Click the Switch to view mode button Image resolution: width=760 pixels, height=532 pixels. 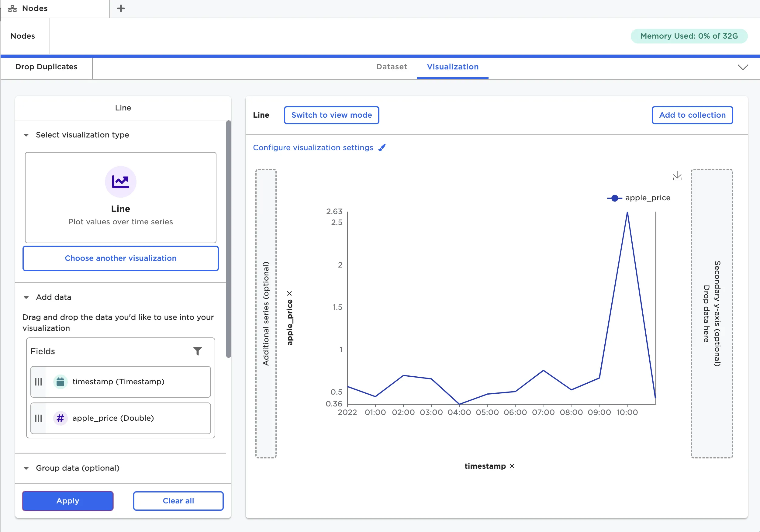[x=331, y=115]
